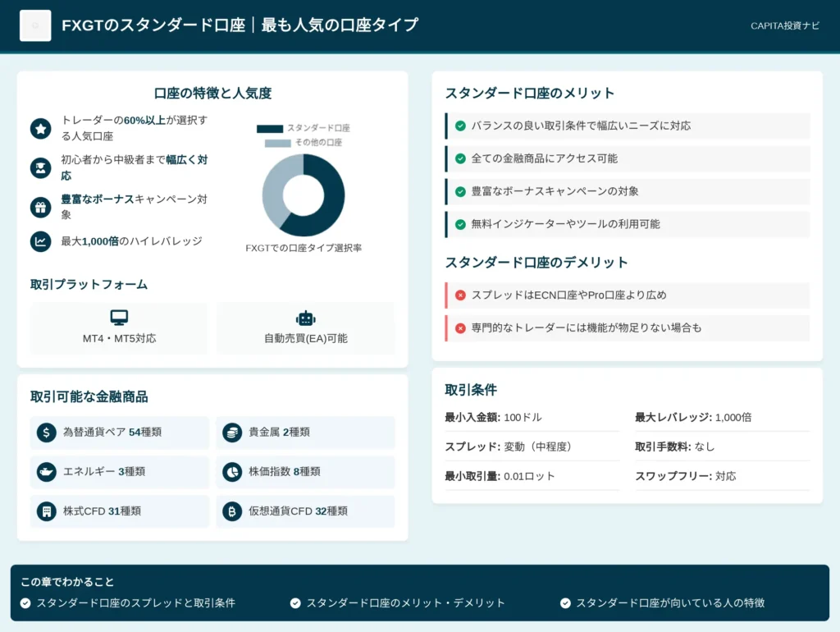Click the CAPITA投資ナビ text in header

click(x=784, y=26)
